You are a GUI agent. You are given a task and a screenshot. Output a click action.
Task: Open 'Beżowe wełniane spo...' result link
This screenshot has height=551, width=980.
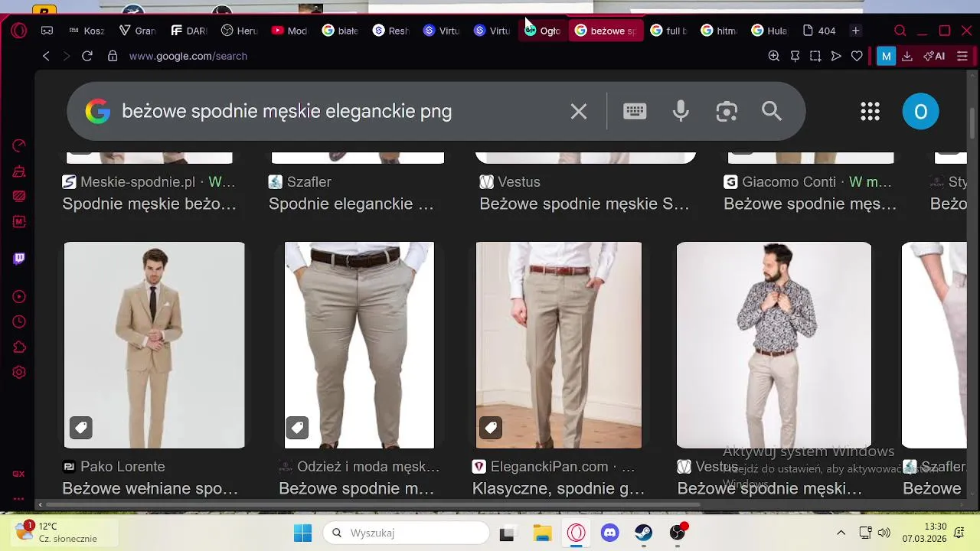(150, 488)
